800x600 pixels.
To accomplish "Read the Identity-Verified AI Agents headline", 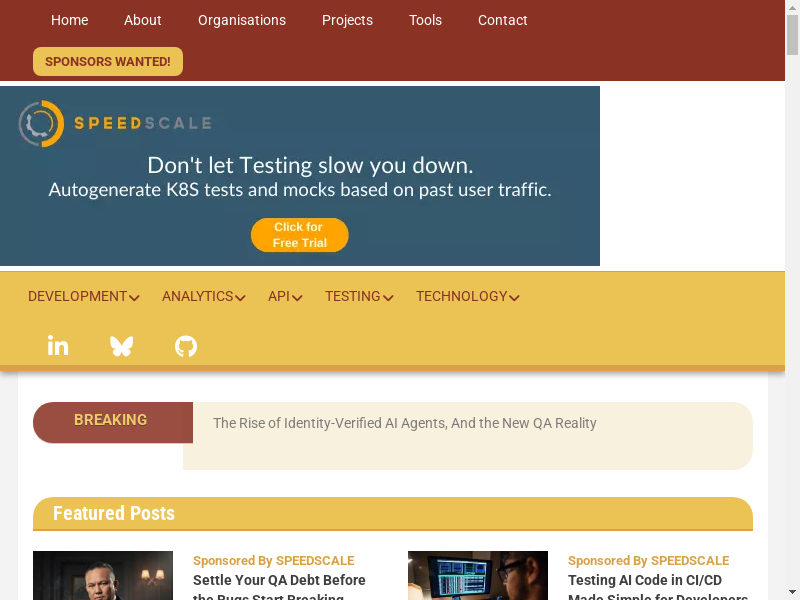I will pos(404,424).
